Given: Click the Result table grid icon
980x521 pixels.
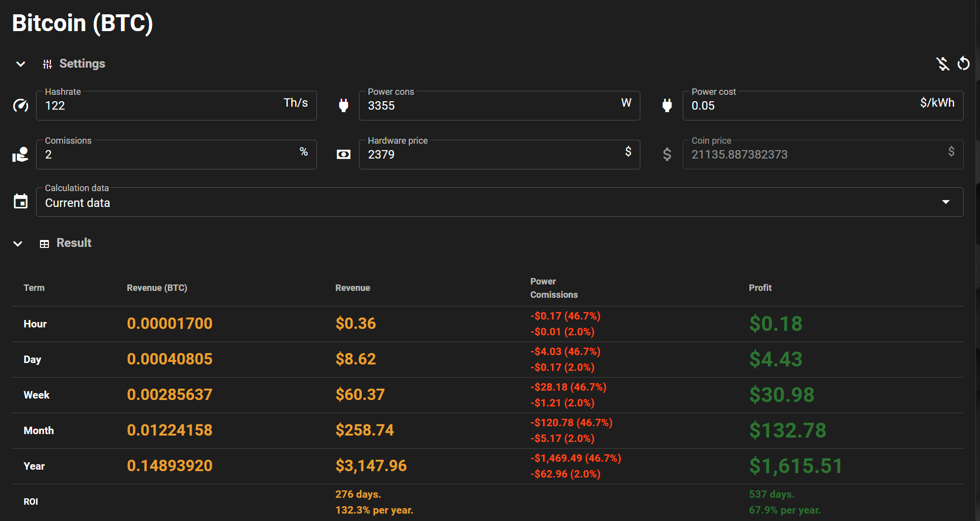Looking at the screenshot, I should (44, 244).
